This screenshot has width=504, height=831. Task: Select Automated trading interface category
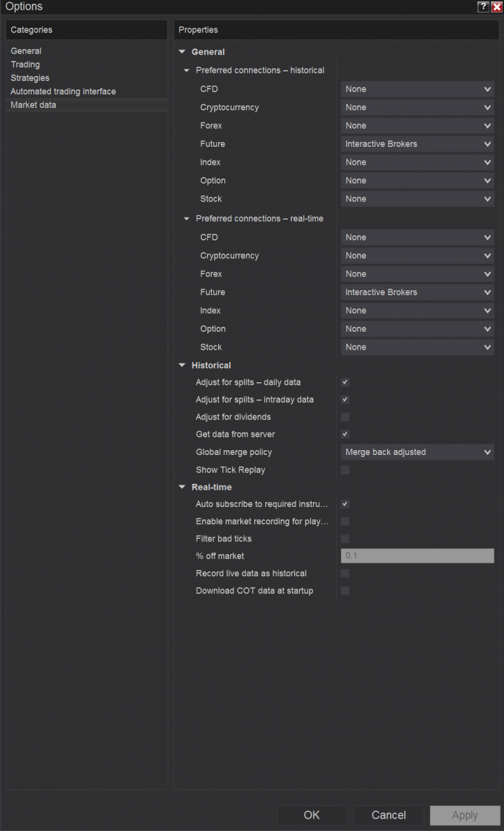coord(63,91)
